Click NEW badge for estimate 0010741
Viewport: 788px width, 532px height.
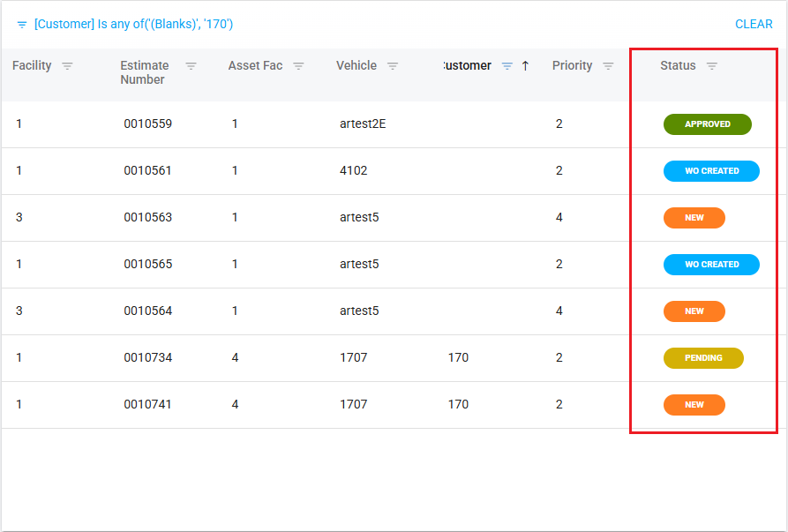(694, 405)
